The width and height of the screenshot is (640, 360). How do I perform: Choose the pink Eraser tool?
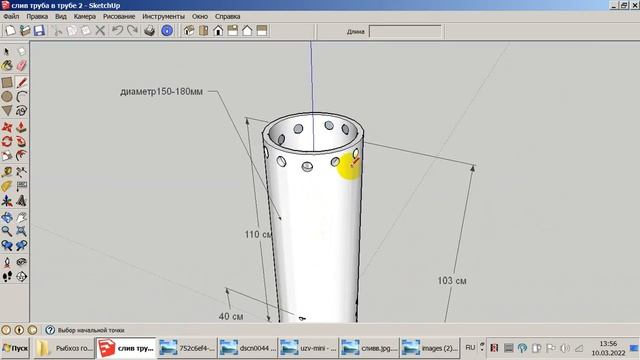21,65
